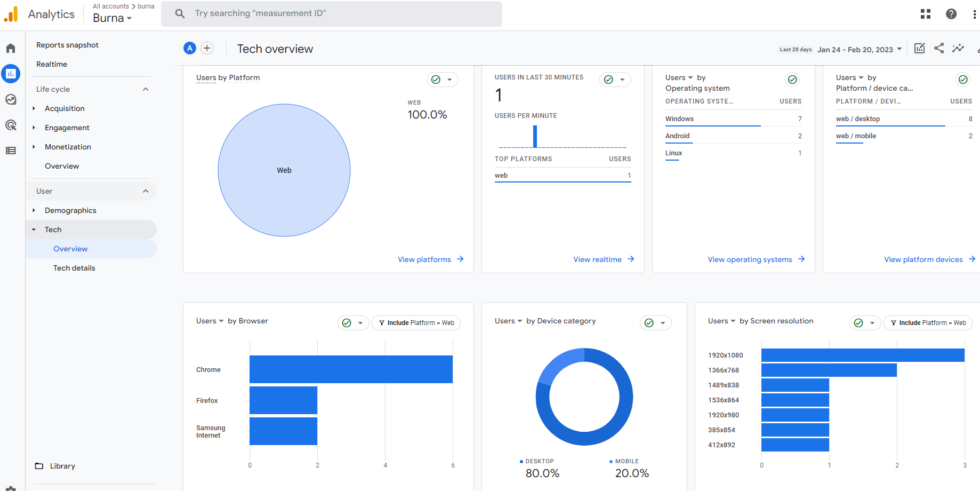Select Tech details in the sidebar
The width and height of the screenshot is (980, 491).
[x=74, y=268]
